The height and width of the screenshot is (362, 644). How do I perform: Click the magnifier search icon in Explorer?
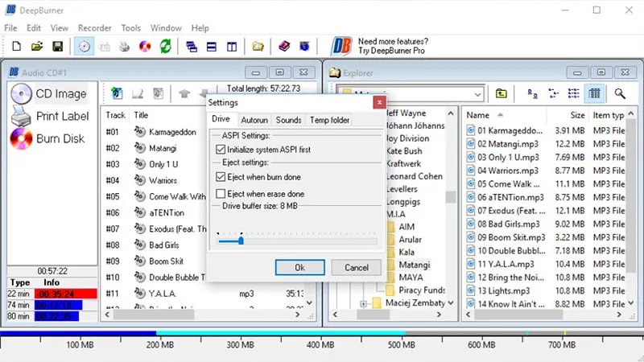(620, 94)
